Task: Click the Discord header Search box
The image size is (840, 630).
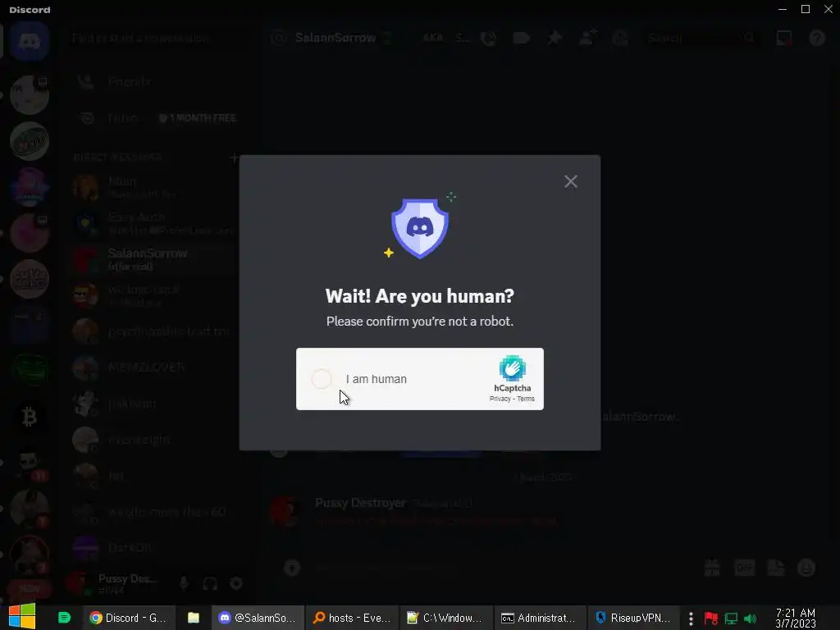Action: 701,38
